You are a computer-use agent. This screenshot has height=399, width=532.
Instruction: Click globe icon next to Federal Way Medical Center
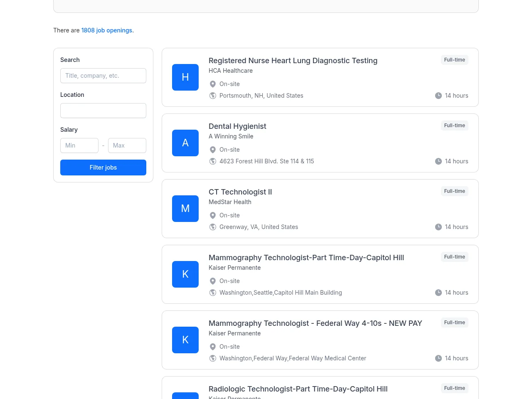click(x=213, y=358)
